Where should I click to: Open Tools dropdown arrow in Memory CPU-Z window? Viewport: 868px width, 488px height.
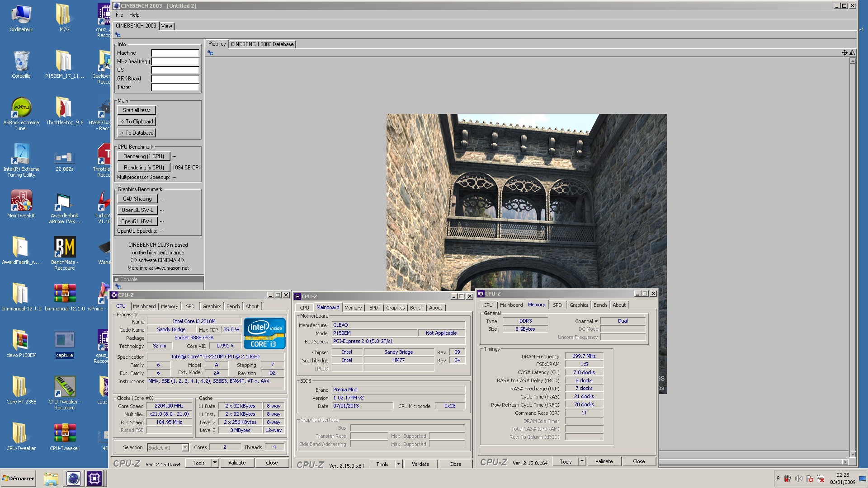coord(582,461)
